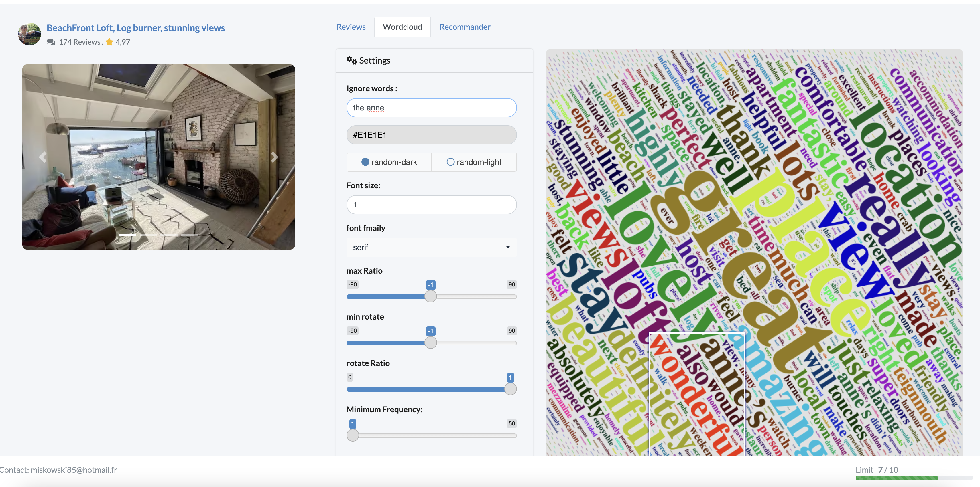Viewport: 980px width, 487px height.
Task: Open BeachFront Loft listing title link
Action: click(136, 28)
